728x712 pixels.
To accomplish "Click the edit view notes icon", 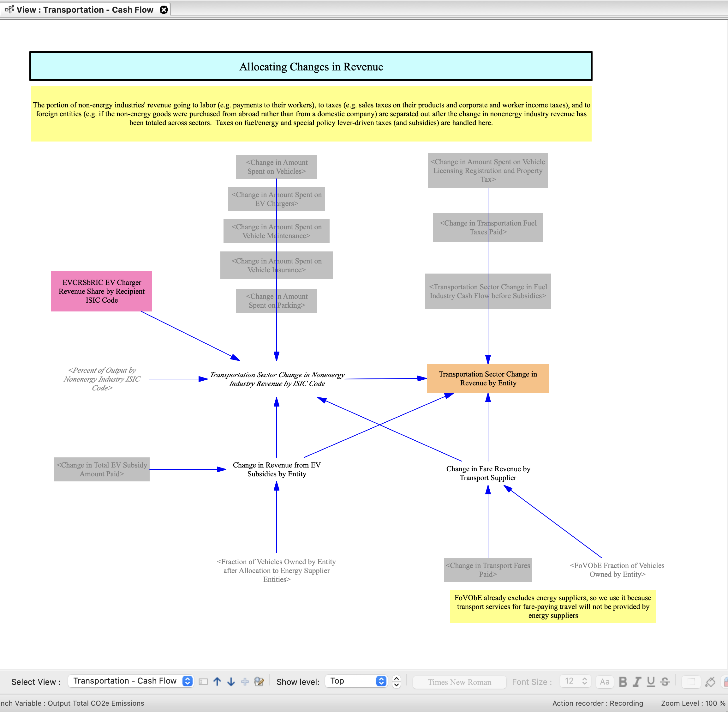I will coord(259,681).
